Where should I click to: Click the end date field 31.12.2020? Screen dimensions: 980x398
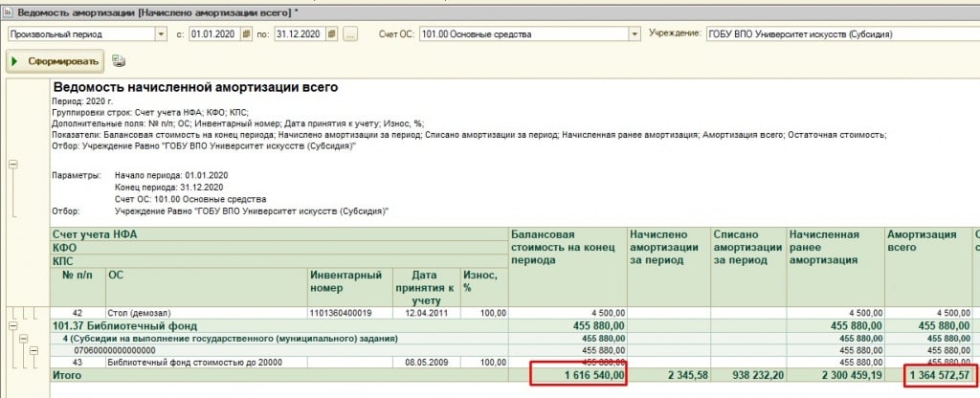pyautogui.click(x=295, y=33)
